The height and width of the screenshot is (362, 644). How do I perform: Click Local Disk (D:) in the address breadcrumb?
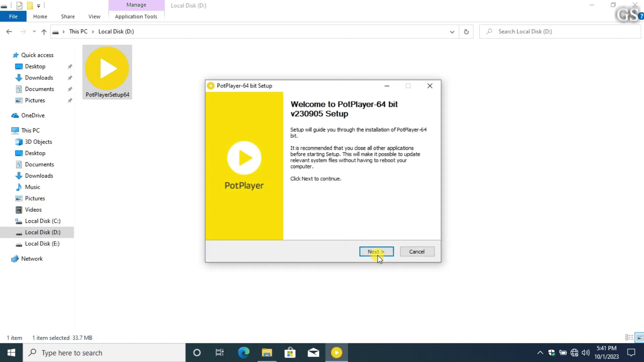[116, 32]
